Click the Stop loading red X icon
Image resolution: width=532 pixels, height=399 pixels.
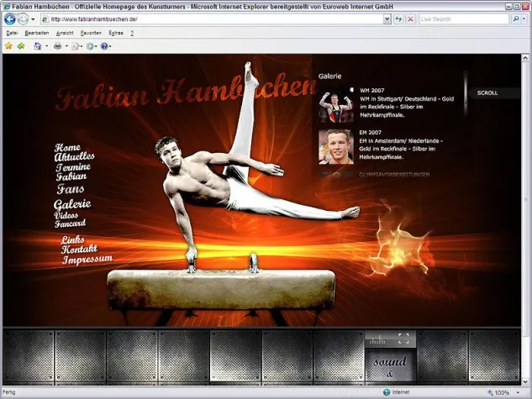tap(410, 18)
